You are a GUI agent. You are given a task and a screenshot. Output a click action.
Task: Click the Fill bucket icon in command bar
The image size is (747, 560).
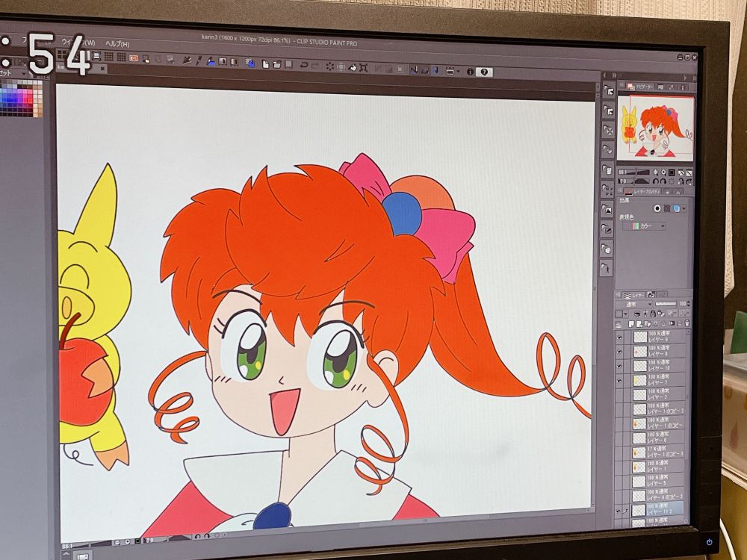pos(353,68)
